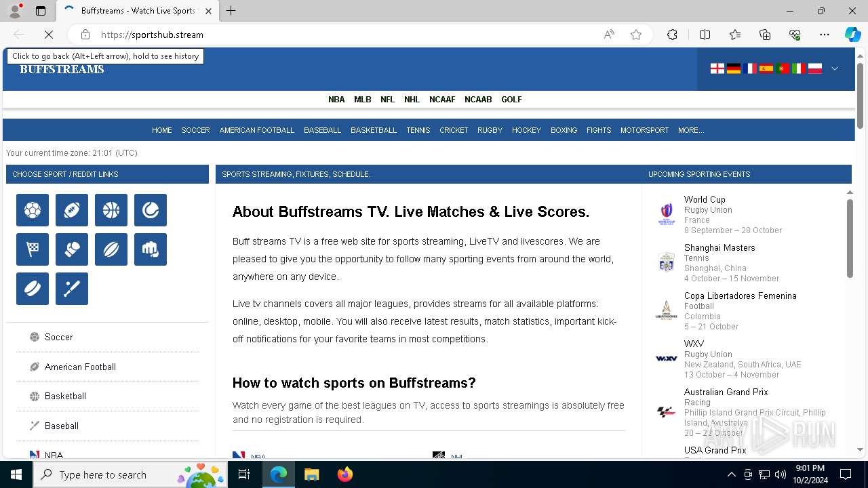Image resolution: width=868 pixels, height=488 pixels.
Task: Open the GOLF league link
Action: tap(511, 99)
